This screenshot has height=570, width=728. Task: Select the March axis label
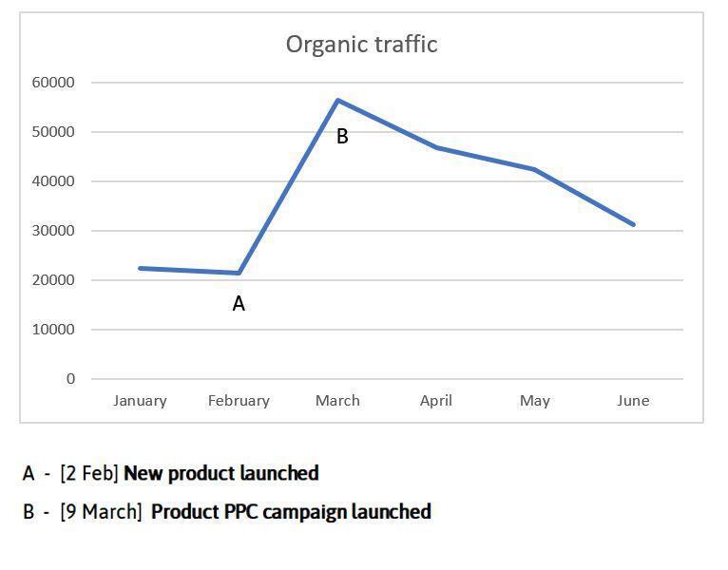(x=337, y=401)
